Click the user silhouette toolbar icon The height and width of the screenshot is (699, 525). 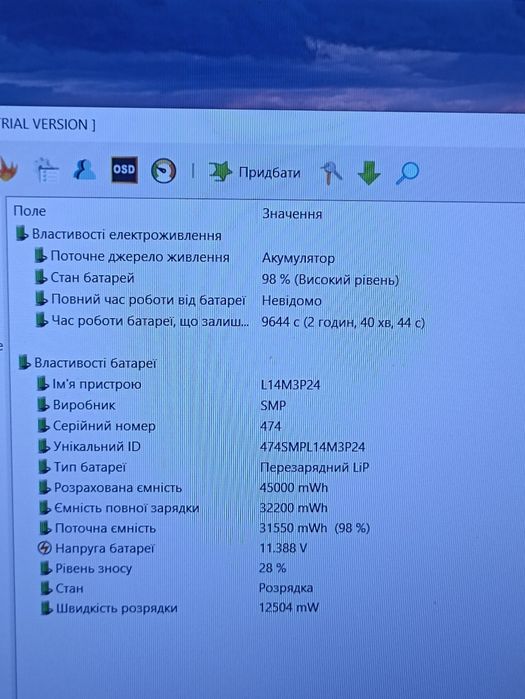tap(84, 169)
